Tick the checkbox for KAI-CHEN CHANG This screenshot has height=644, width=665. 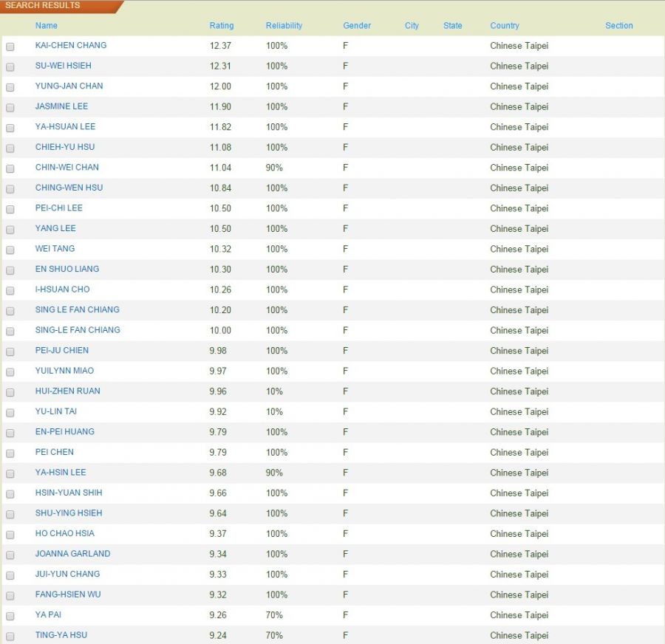(x=10, y=47)
